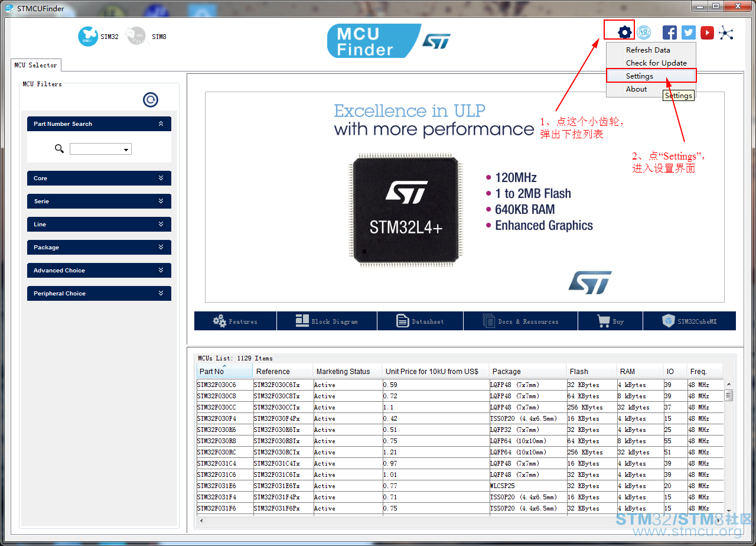Image resolution: width=756 pixels, height=546 pixels.
Task: Choose Check for Update menu item
Action: point(651,63)
